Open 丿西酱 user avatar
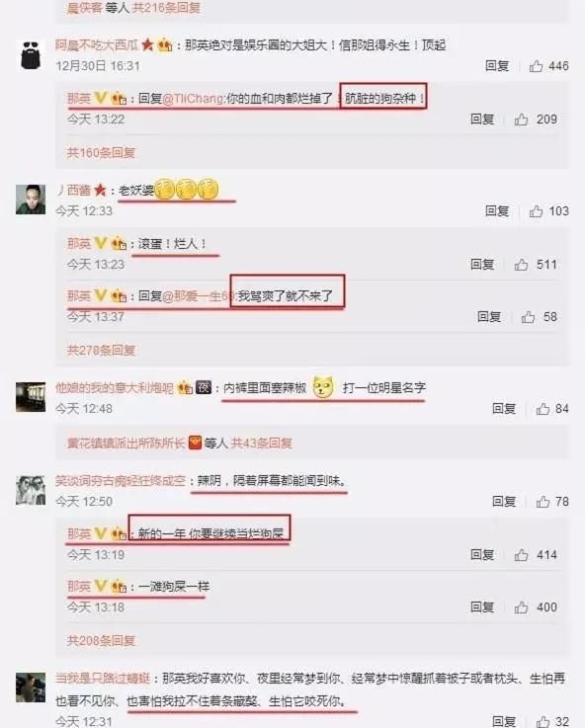 pyautogui.click(x=31, y=200)
